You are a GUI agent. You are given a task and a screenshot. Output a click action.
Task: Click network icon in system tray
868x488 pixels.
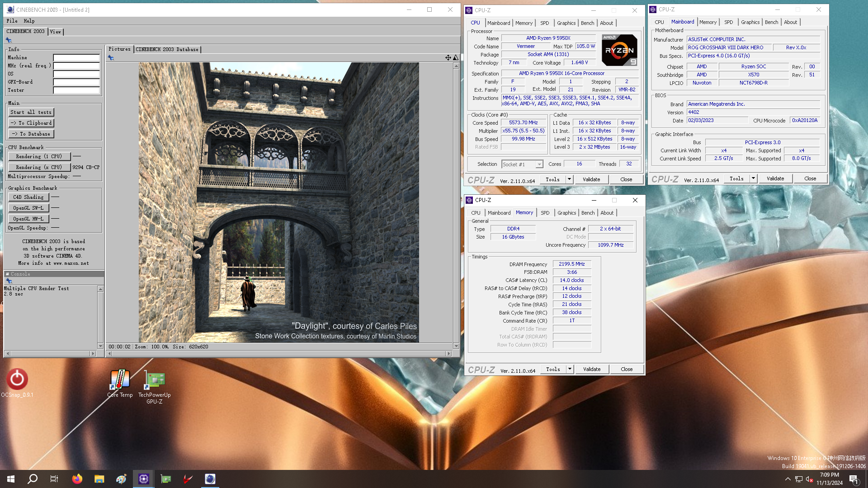coord(799,479)
